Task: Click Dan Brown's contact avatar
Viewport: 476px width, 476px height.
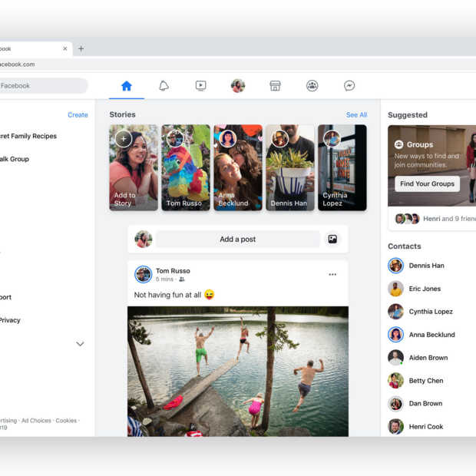Action: 396,403
